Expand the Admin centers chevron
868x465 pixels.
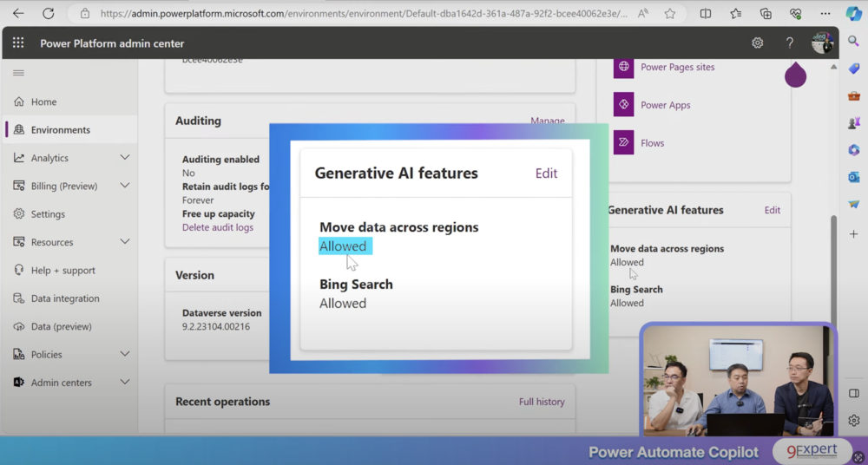124,382
